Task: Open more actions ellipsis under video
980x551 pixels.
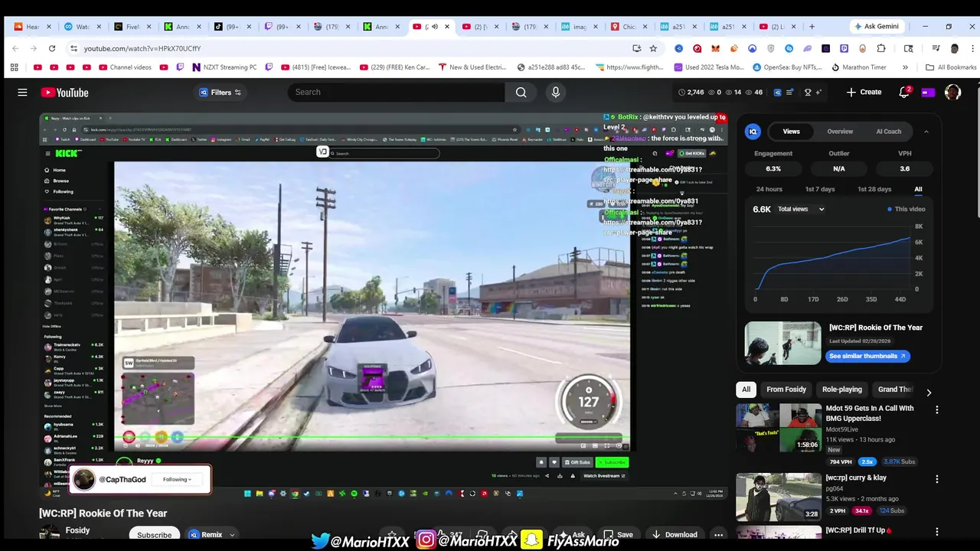Action: coord(718,535)
